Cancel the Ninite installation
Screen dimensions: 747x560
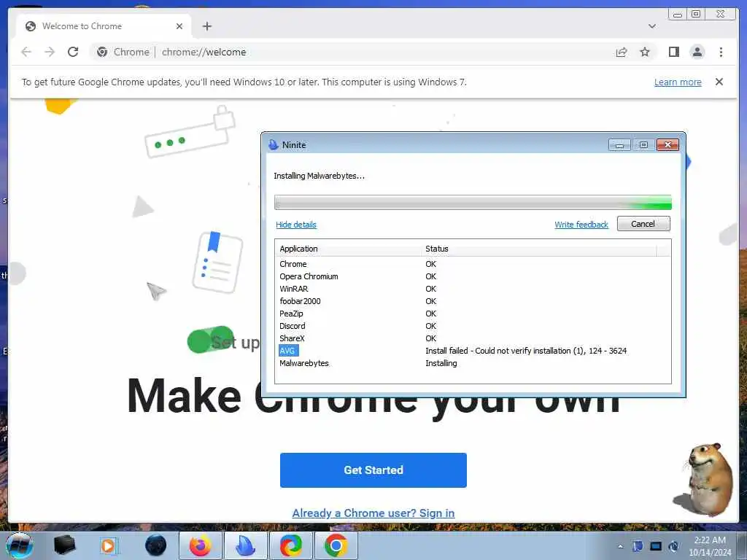tap(643, 224)
